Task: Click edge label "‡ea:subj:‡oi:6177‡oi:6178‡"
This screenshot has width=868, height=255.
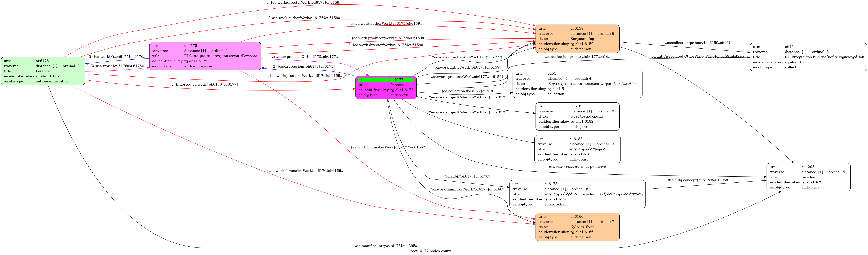Action: click(467, 177)
